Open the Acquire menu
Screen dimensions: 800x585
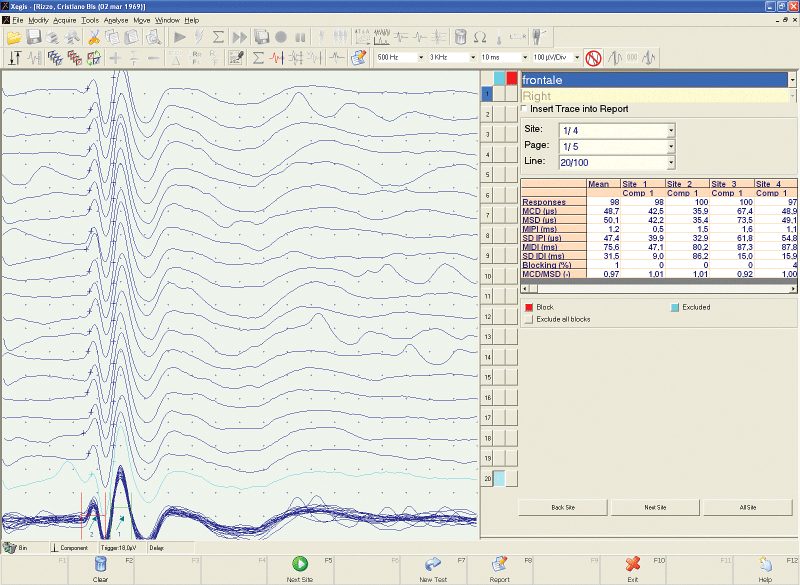(x=64, y=20)
